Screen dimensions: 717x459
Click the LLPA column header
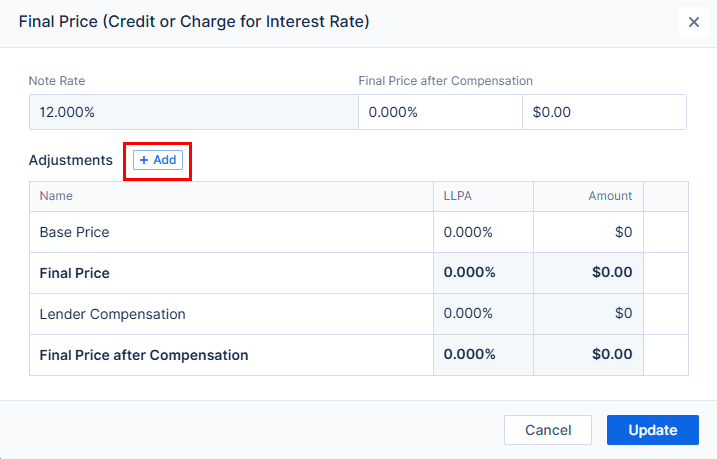[457, 196]
